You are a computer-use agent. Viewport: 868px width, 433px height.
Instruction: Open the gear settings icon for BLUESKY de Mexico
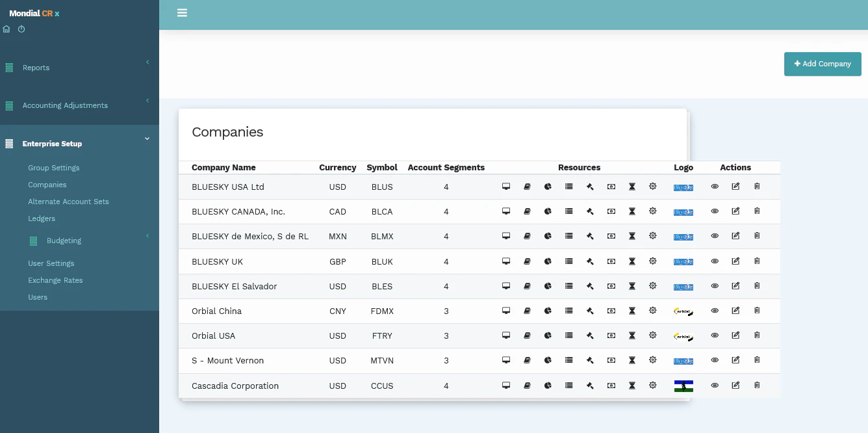[x=652, y=236]
